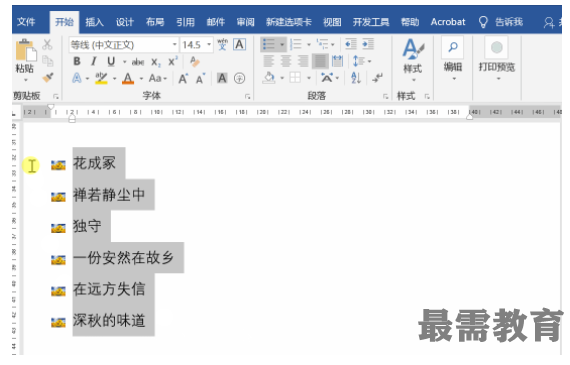Switch to the Acrobat tab
The height and width of the screenshot is (365, 570).
coord(448,22)
